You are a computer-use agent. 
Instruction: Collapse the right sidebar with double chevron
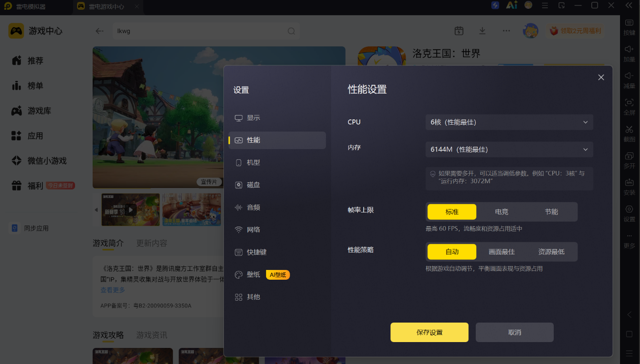pyautogui.click(x=629, y=5)
